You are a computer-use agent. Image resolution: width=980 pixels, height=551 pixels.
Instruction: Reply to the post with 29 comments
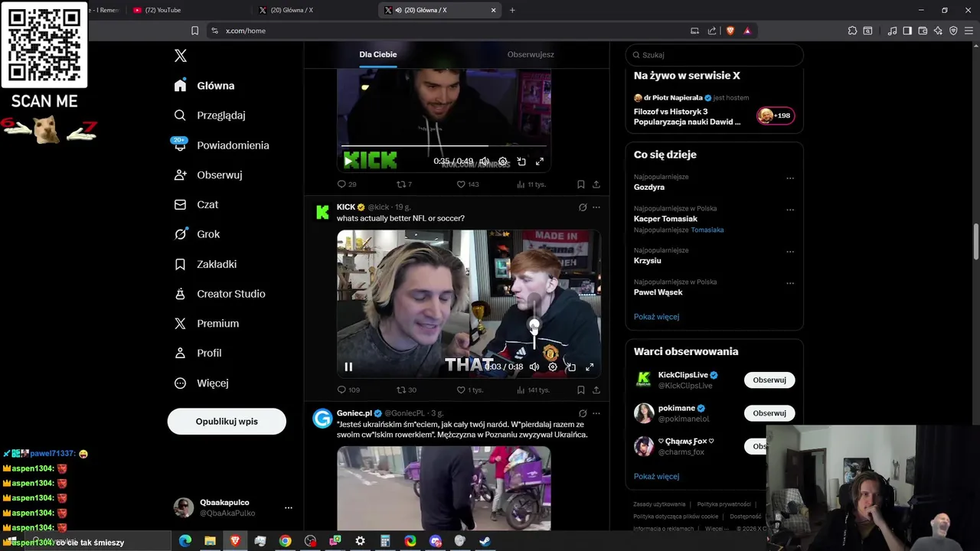[347, 184]
